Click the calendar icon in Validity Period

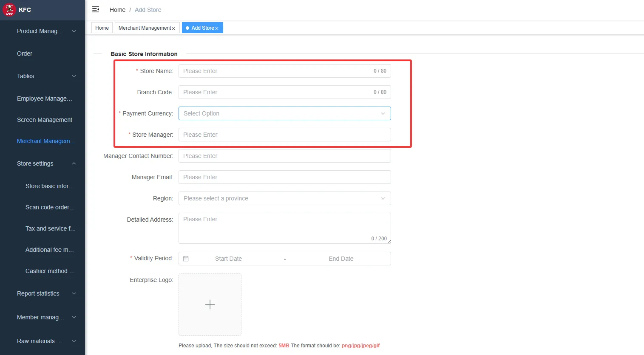[x=186, y=259]
